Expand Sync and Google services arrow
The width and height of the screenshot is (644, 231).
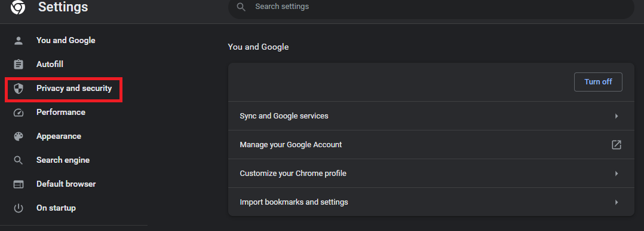coord(617,116)
